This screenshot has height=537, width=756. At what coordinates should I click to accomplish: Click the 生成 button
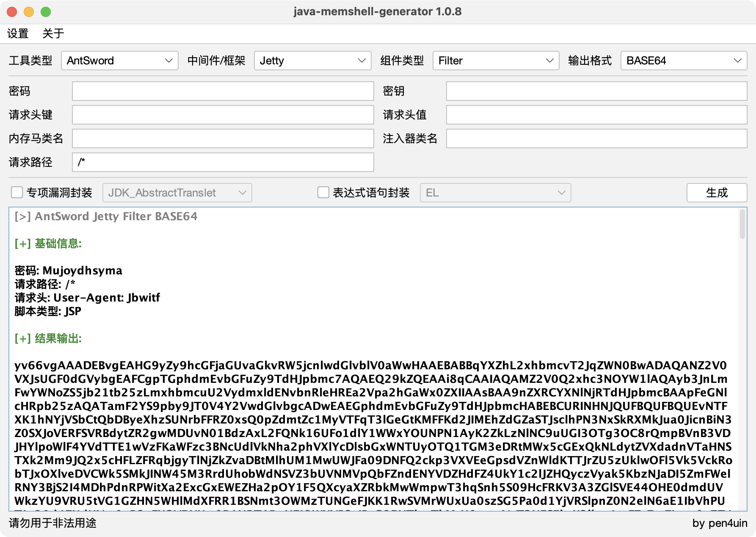717,193
